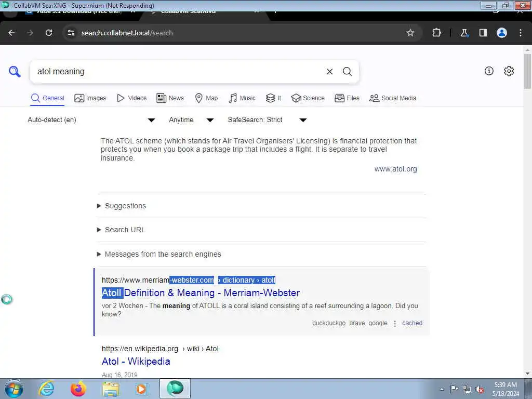
Task: Expand the Search URL section
Action: coord(121,230)
